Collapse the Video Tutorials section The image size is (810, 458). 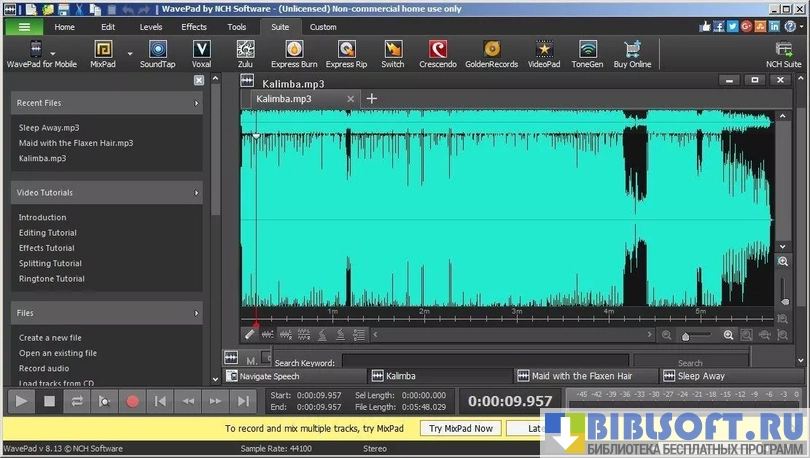[196, 192]
